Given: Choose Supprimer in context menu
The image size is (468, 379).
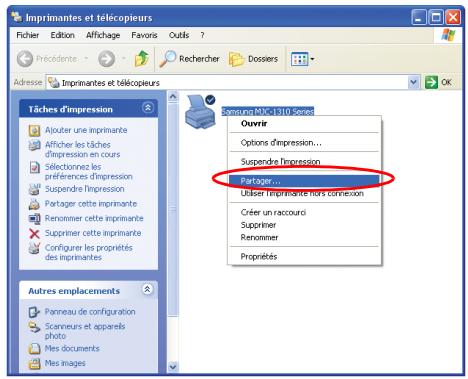Looking at the screenshot, I should pyautogui.click(x=304, y=225).
